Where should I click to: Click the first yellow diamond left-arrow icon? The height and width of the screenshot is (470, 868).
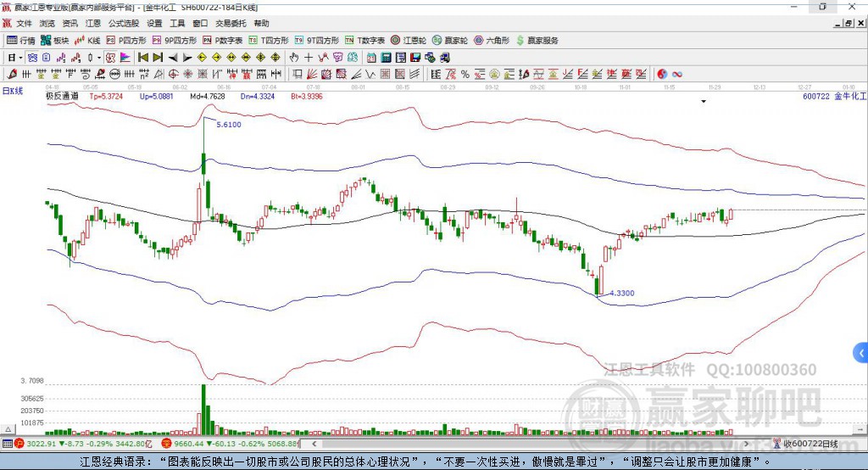click(x=202, y=58)
